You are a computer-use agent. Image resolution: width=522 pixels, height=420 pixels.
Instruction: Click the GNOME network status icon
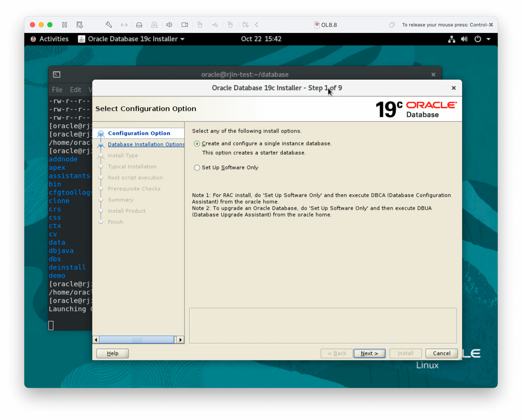click(452, 39)
